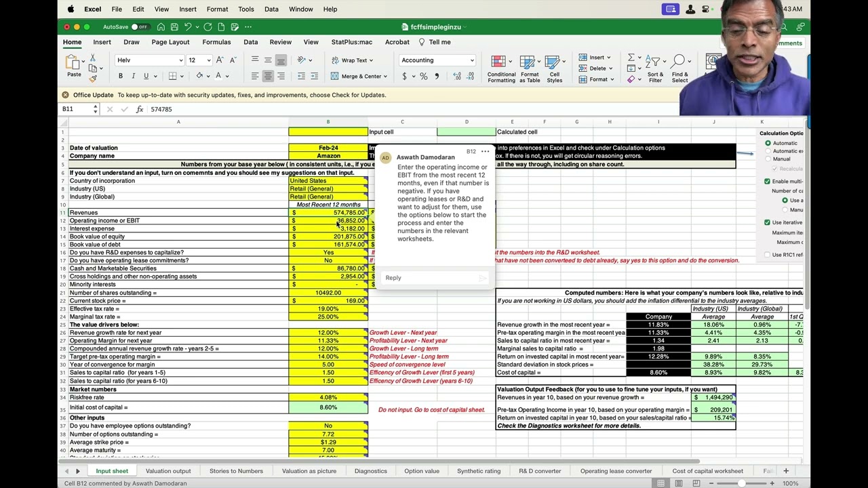This screenshot has height=488, width=868.
Task: Open the Format cells dropdown in ribbon
Action: [612, 79]
